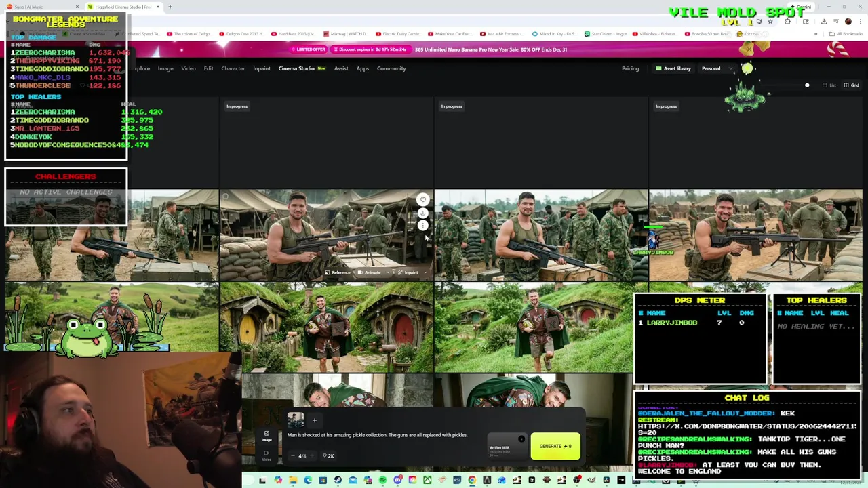Image resolution: width=868 pixels, height=488 pixels.
Task: Bookmark this page with star icon
Action: 770,22
